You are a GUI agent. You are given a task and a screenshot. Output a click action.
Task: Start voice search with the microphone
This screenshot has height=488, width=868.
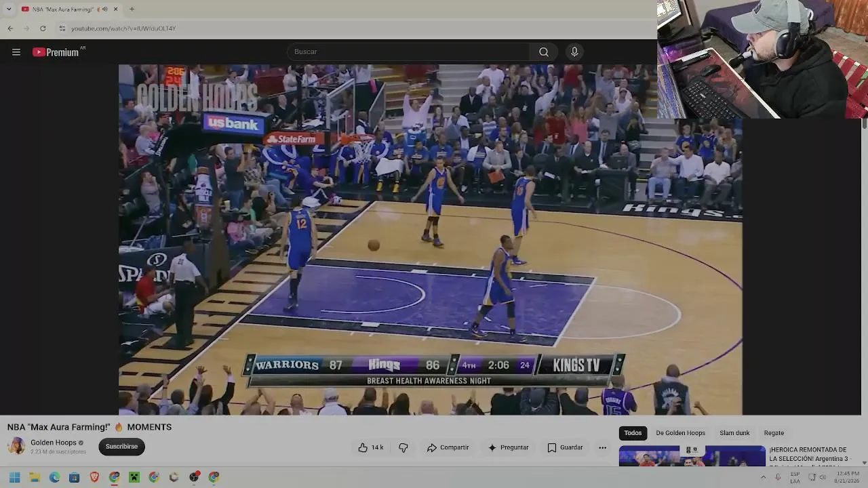[x=574, y=52]
